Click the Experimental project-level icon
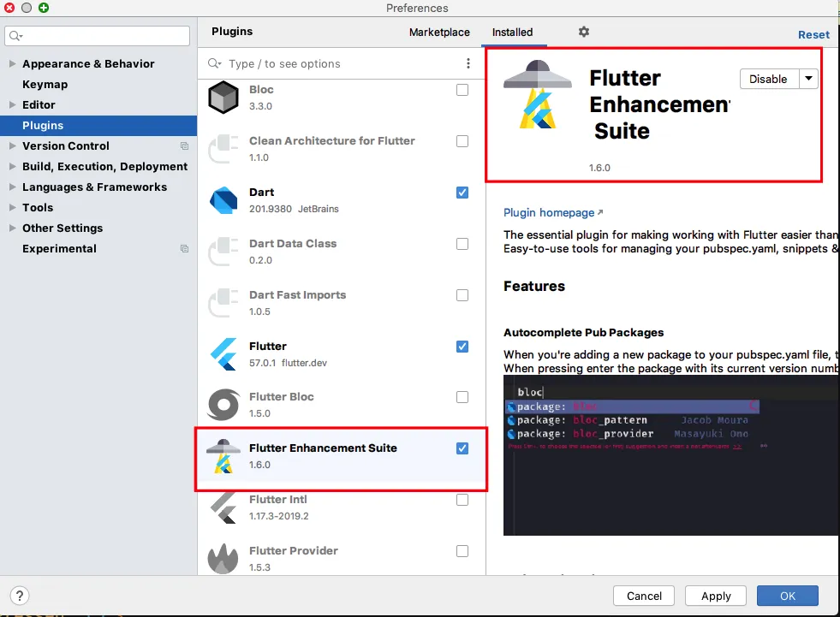The height and width of the screenshot is (617, 840). (184, 248)
